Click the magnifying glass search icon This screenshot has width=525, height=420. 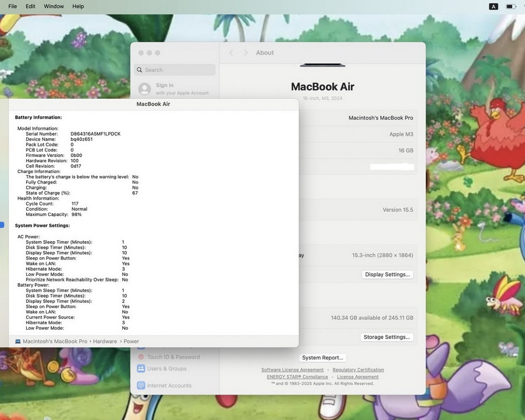[139, 70]
